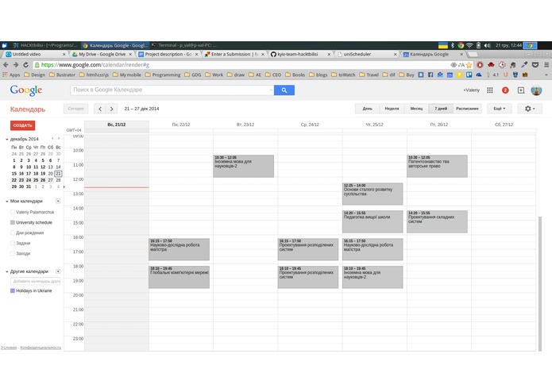Bookmark this page with the star icon
The height and width of the screenshot is (392, 552).
pyautogui.click(x=469, y=65)
